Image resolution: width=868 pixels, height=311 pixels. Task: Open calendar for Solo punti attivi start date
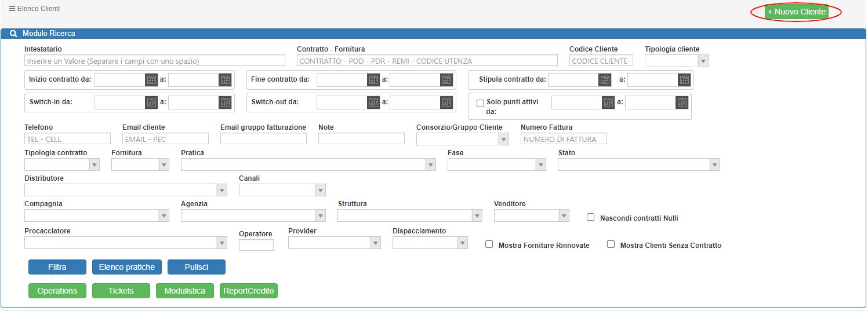pos(608,103)
